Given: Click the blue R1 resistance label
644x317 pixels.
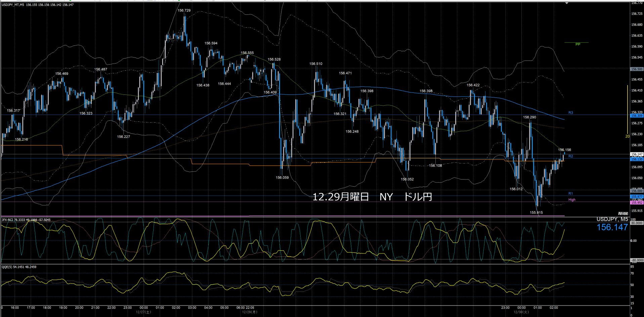Looking at the screenshot, I should coord(570,194).
